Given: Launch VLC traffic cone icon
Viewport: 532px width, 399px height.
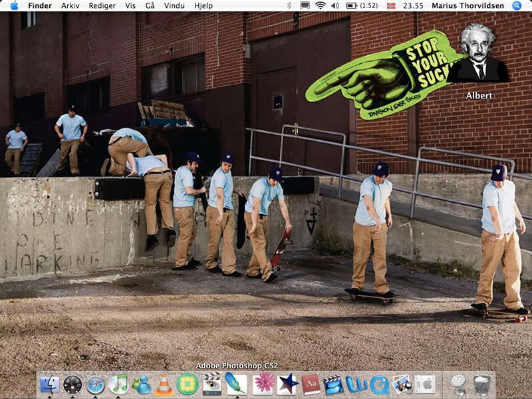Looking at the screenshot, I should point(164,384).
